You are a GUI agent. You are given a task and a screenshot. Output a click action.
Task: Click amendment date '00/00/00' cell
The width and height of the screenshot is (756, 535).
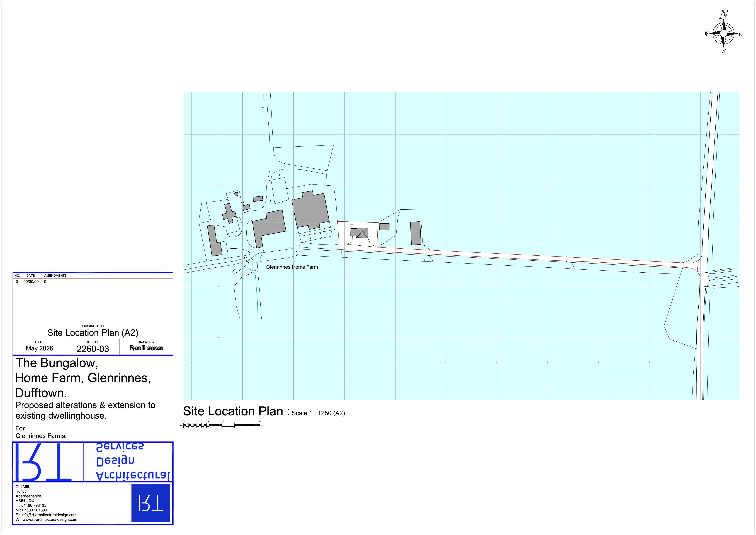pyautogui.click(x=31, y=282)
